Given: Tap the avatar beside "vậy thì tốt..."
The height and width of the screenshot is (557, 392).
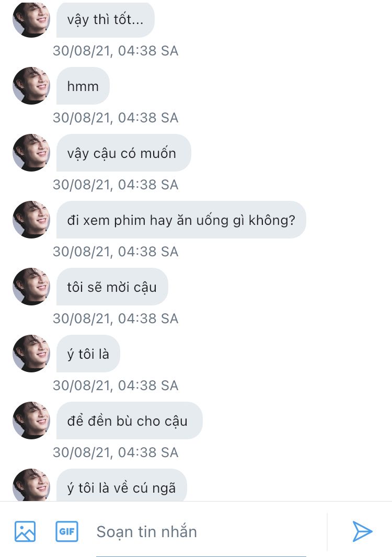Looking at the screenshot, I should point(31,19).
